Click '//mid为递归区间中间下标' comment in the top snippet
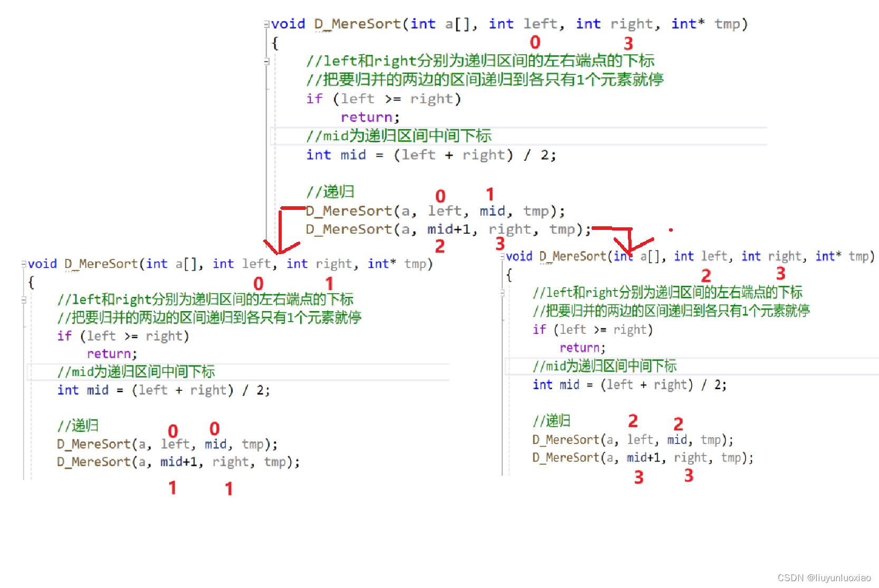 399,136
